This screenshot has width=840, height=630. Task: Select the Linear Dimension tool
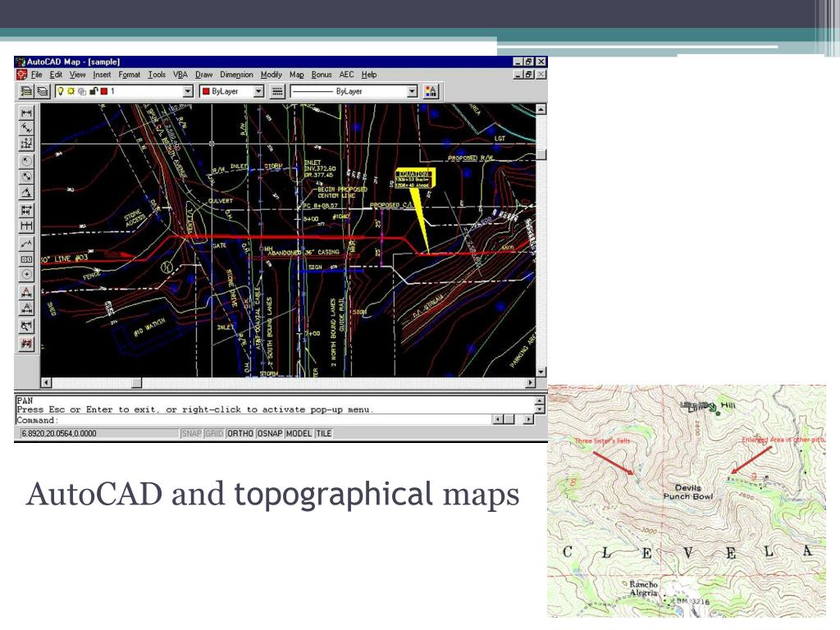(x=26, y=112)
